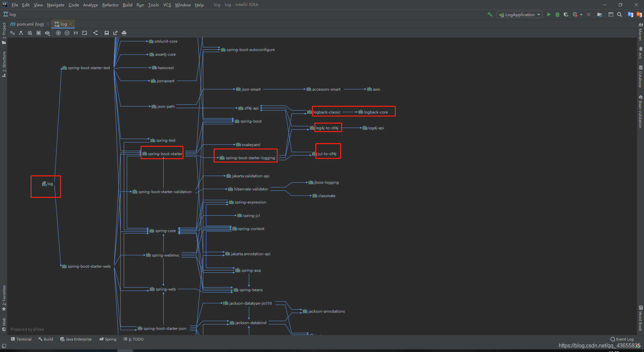Open the Project tool window

coord(4,33)
